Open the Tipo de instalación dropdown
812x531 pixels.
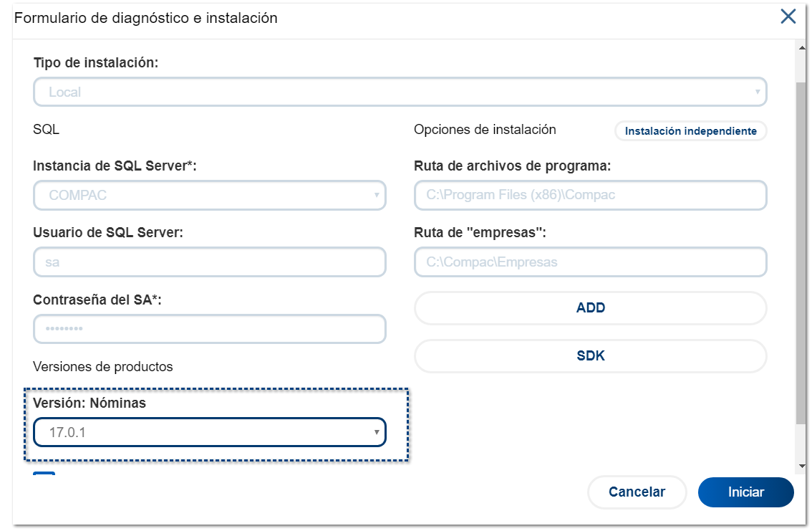click(x=400, y=92)
